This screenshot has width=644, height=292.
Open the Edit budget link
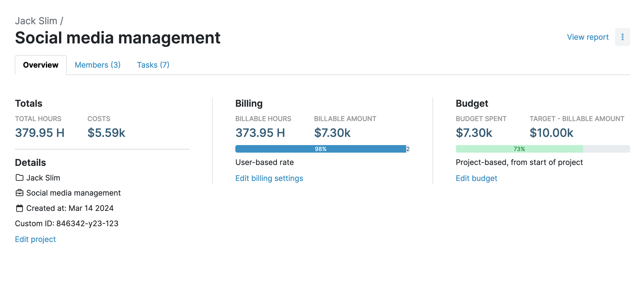(x=476, y=178)
